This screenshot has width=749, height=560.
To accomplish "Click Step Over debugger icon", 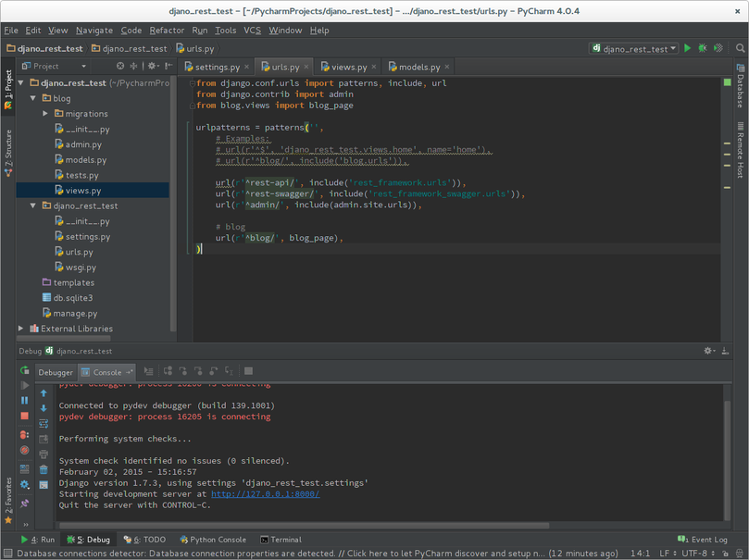I will pyautogui.click(x=168, y=371).
